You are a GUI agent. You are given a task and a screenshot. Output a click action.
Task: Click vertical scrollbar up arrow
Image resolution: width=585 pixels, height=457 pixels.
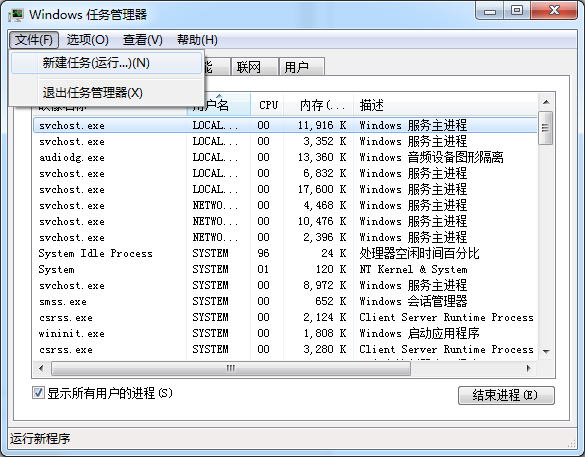point(546,102)
